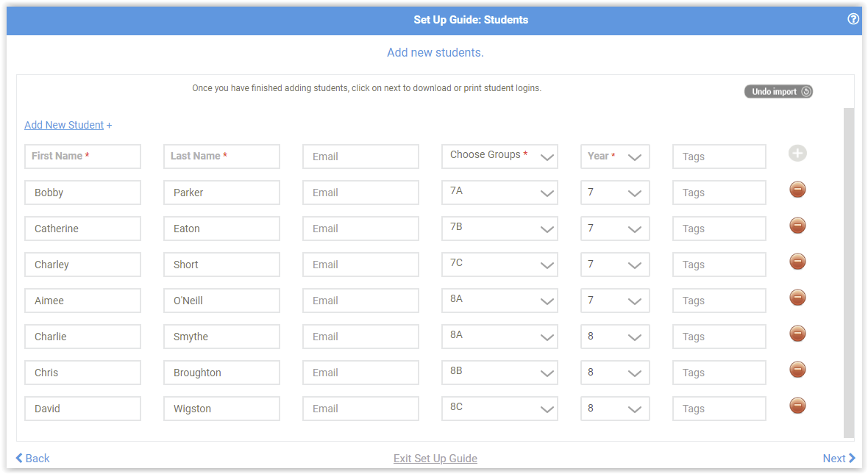Click the Email field for Charley Short
Image resolution: width=868 pixels, height=474 pixels.
point(360,265)
